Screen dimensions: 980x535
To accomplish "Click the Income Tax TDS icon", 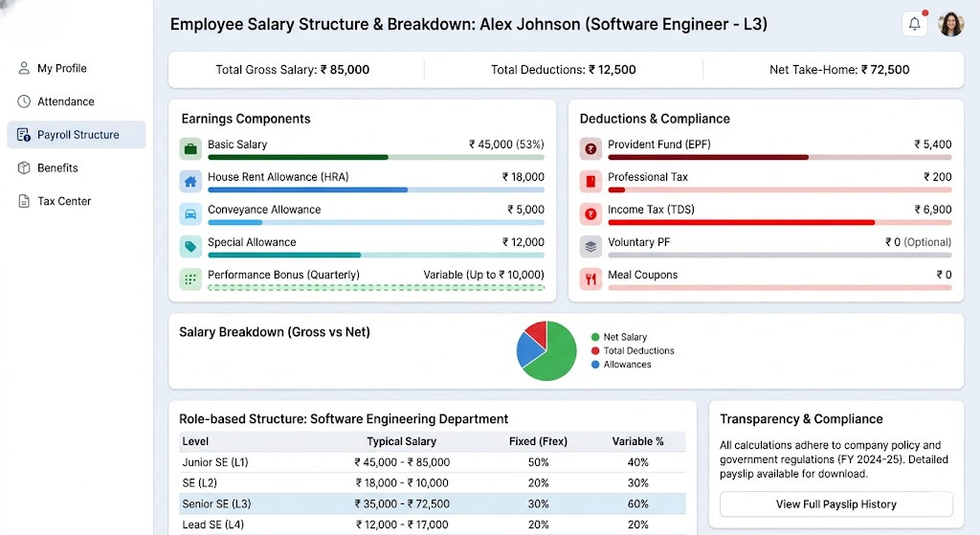I will coord(590,213).
